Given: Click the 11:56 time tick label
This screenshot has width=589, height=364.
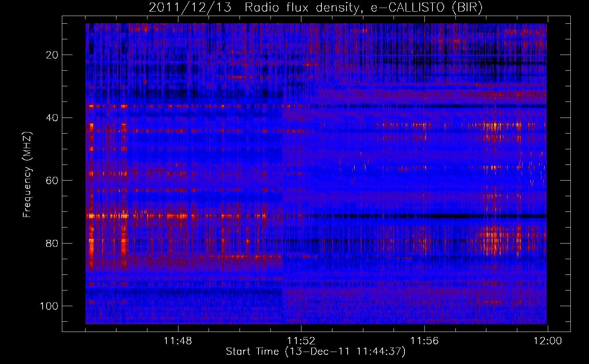Looking at the screenshot, I should point(424,341).
